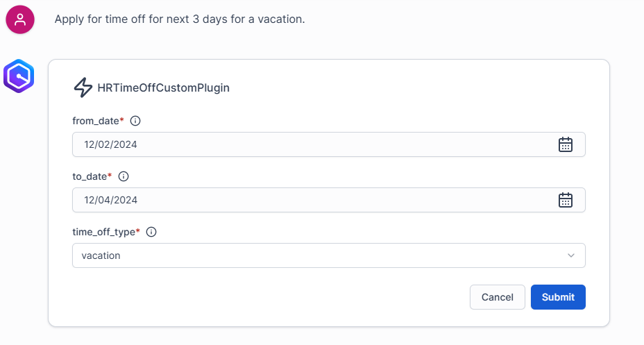Show info tooltip for to_date
This screenshot has height=345, width=644.
pyautogui.click(x=124, y=176)
